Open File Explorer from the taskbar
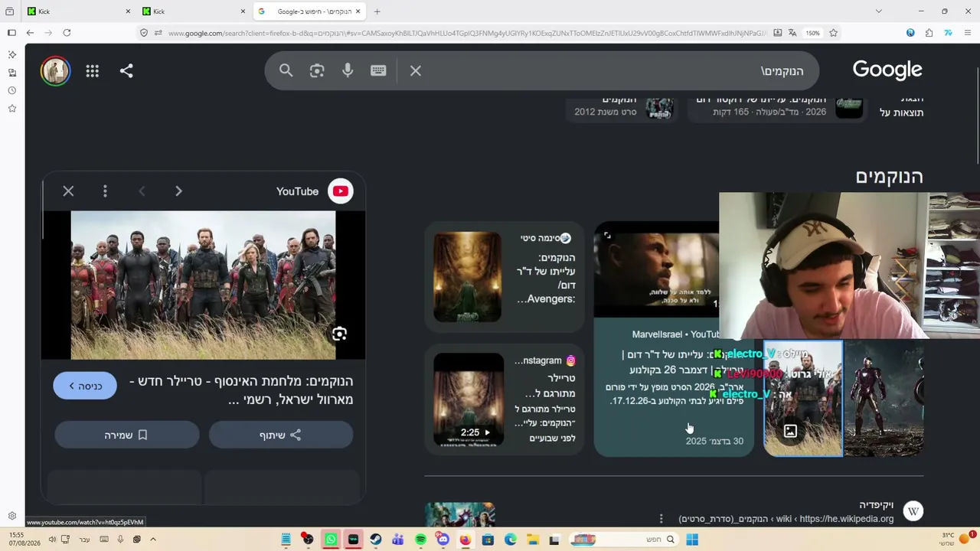 pos(533,540)
